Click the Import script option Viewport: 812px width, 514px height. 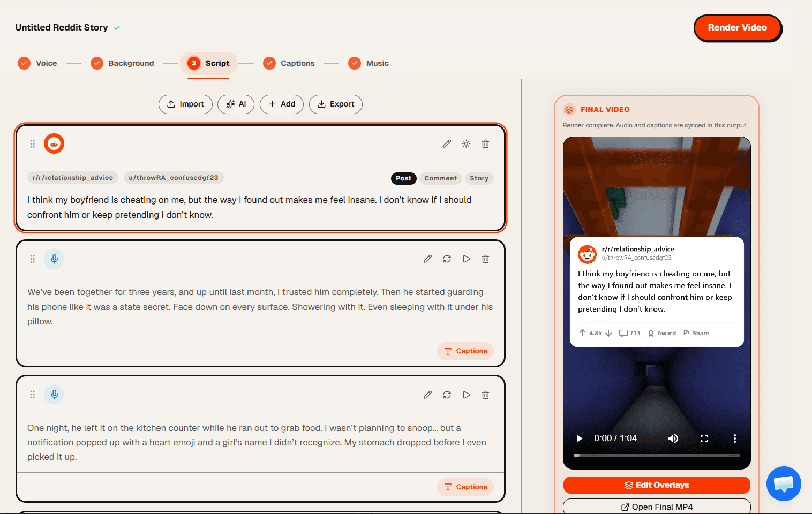point(185,104)
